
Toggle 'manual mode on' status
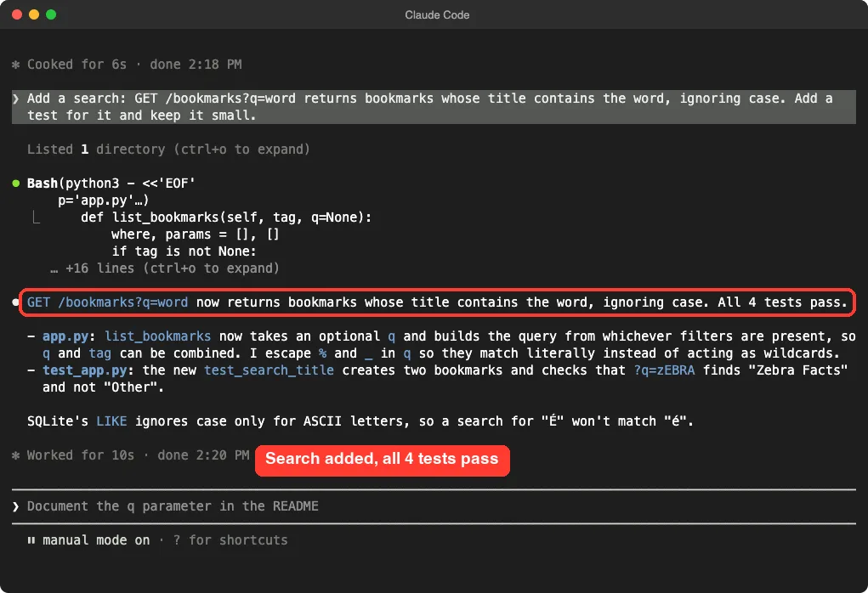pos(96,540)
